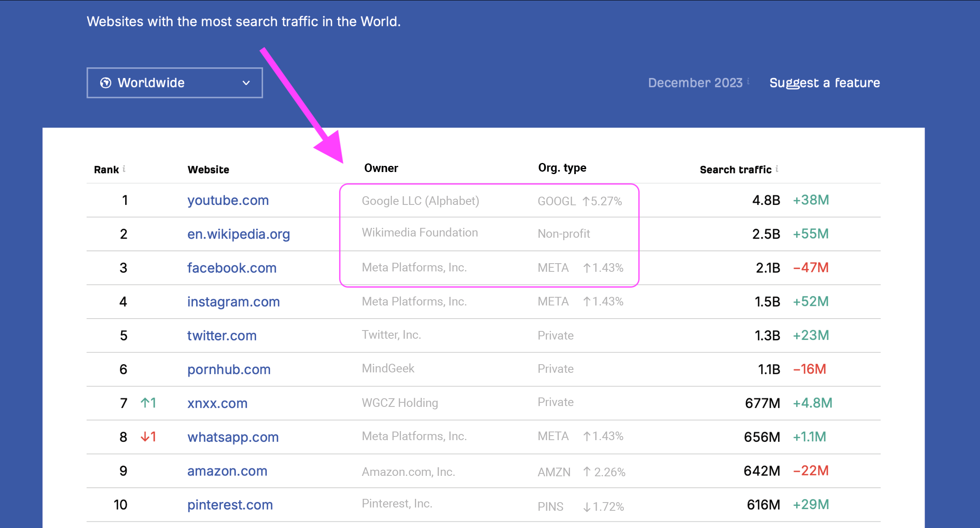Click Meta Platforms, Inc. in facebook.com row
The height and width of the screenshot is (528, 980).
point(414,268)
